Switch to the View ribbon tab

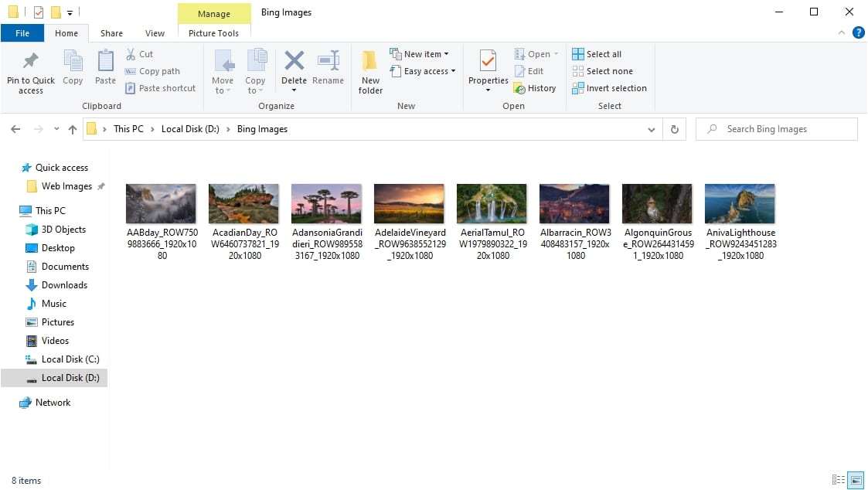pyautogui.click(x=155, y=33)
